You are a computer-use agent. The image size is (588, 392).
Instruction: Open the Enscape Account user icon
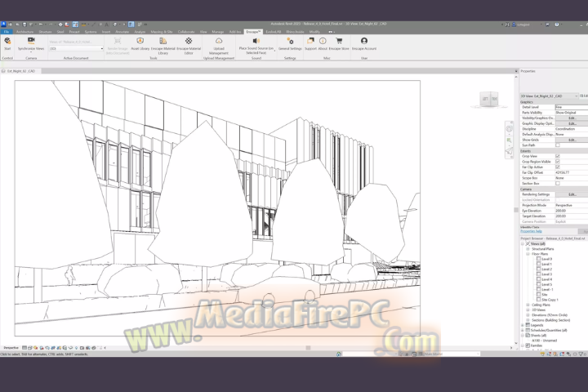click(x=363, y=41)
